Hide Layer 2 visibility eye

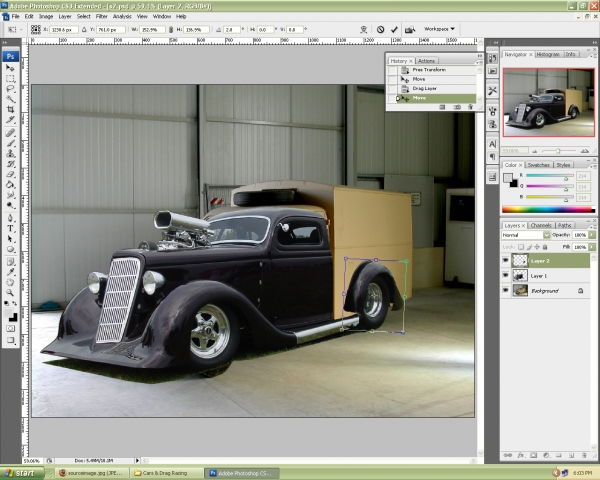point(505,261)
